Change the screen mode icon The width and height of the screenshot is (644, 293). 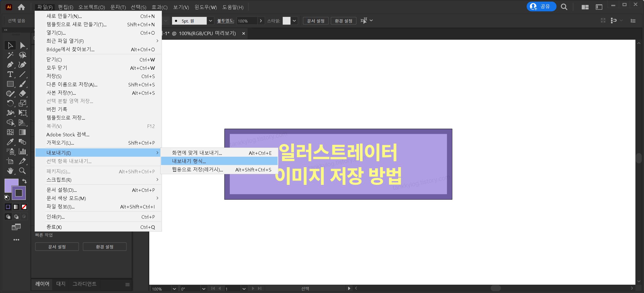[16, 227]
